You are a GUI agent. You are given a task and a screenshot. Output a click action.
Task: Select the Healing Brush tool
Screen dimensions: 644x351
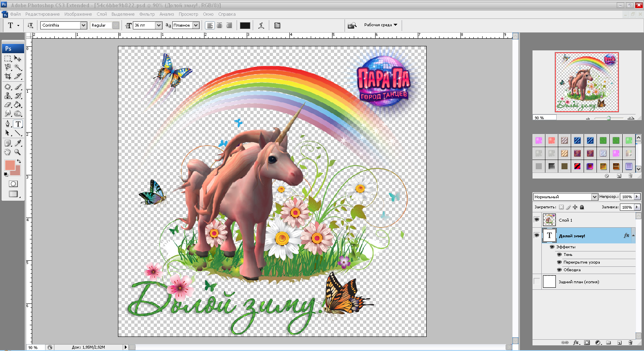coord(8,87)
